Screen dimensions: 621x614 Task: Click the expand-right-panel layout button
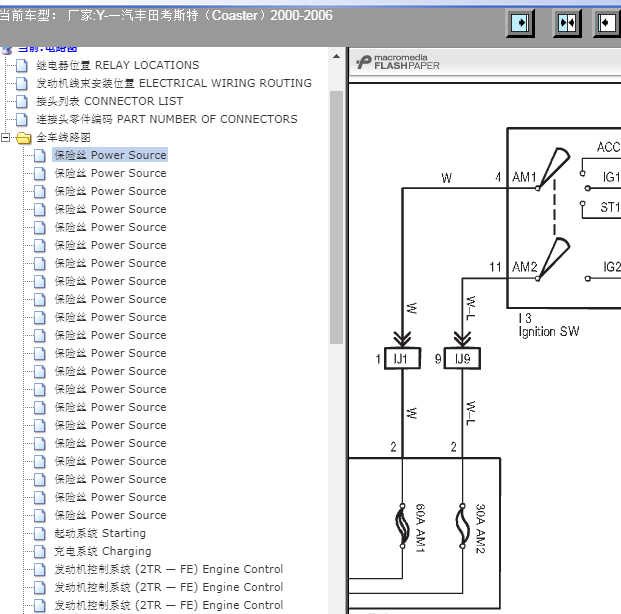click(x=608, y=23)
